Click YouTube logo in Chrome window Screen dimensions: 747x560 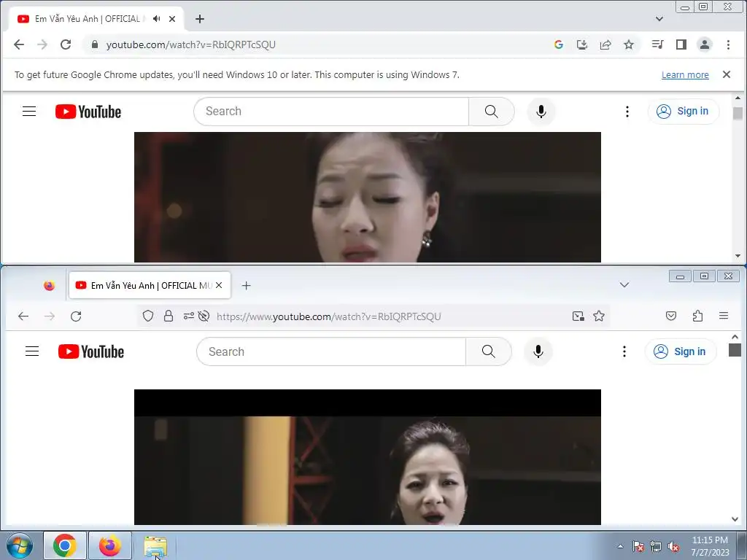[x=88, y=112]
